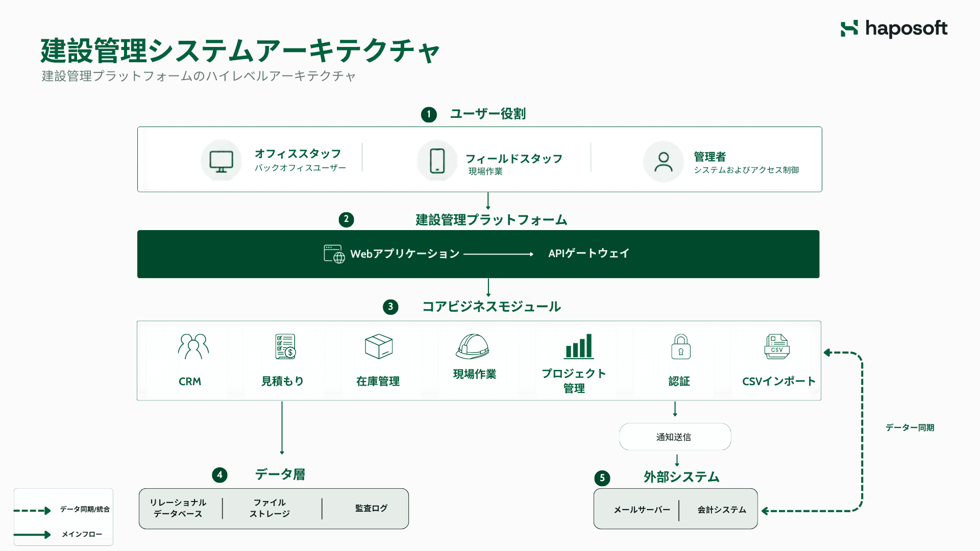980x551 pixels.
Task: Click the office staff monitor icon
Action: (x=221, y=161)
